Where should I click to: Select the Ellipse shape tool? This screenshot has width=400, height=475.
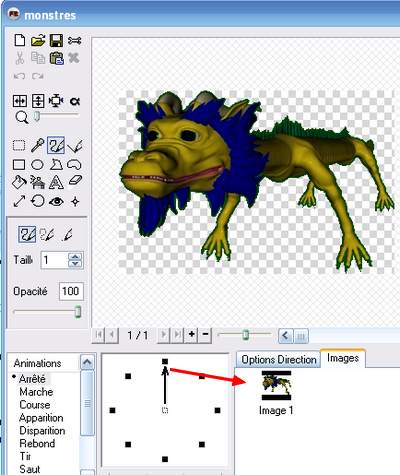click(x=37, y=165)
